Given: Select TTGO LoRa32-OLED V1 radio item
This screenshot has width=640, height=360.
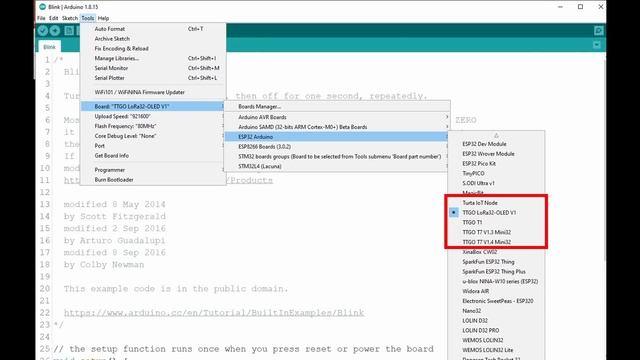Looking at the screenshot, I should [496, 213].
